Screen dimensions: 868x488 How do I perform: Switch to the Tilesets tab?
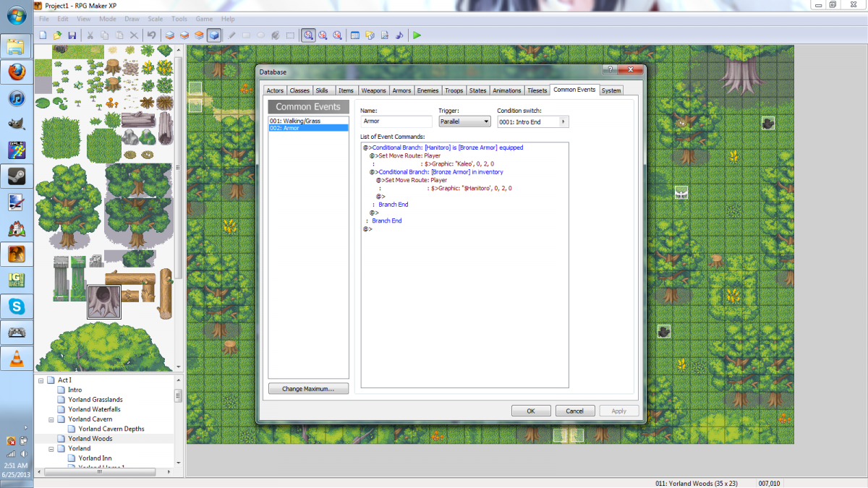pos(537,90)
